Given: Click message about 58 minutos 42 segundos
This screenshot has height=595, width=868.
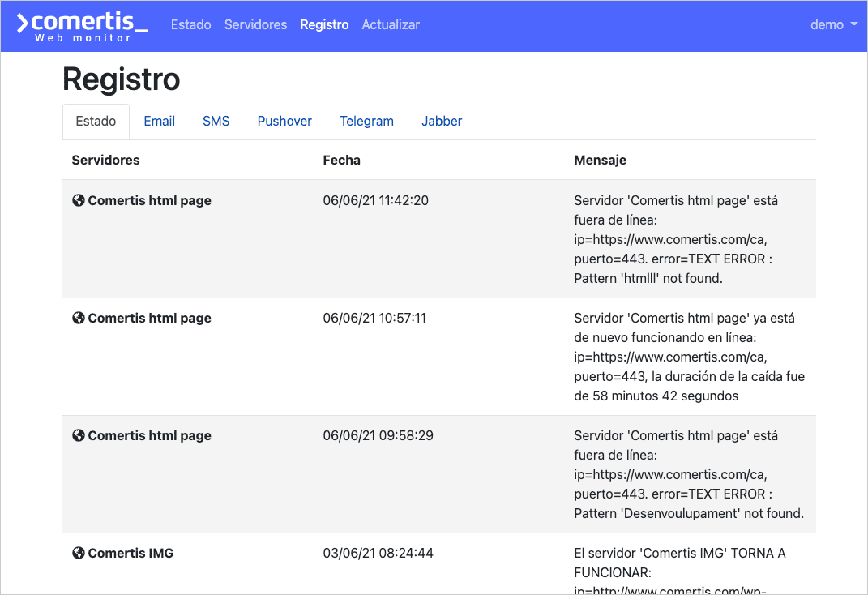Looking at the screenshot, I should (689, 357).
